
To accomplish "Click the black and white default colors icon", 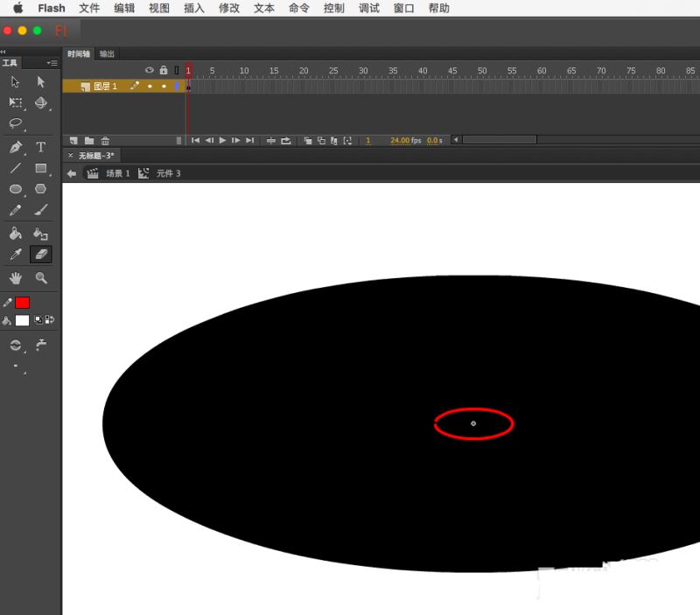I will coord(38,319).
